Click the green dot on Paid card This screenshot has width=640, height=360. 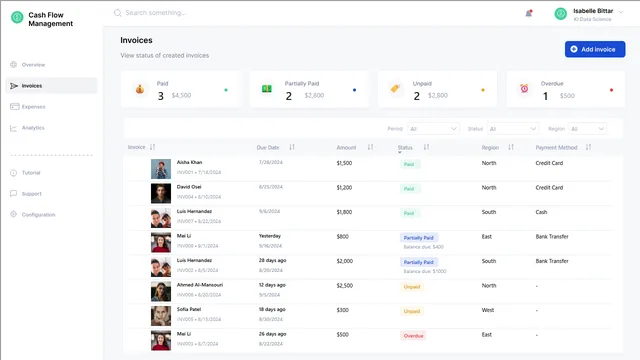click(x=226, y=90)
